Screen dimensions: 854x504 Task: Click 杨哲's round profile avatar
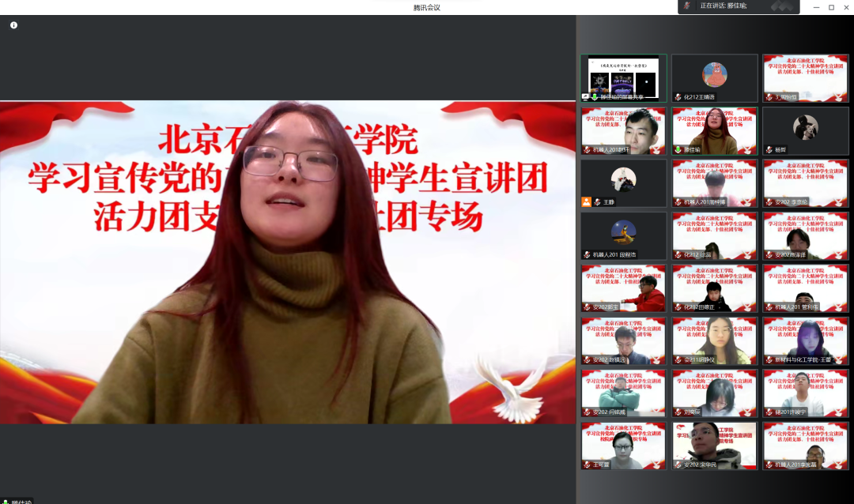pos(805,127)
